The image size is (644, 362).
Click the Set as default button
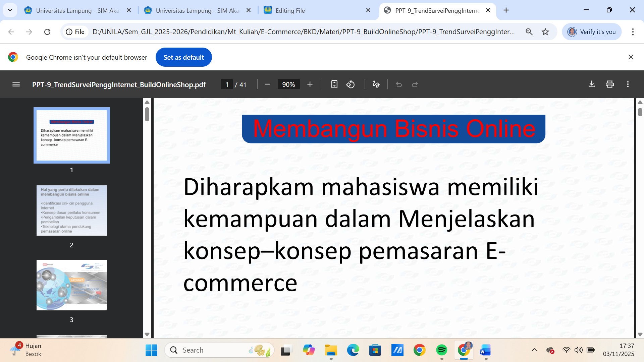pyautogui.click(x=183, y=57)
